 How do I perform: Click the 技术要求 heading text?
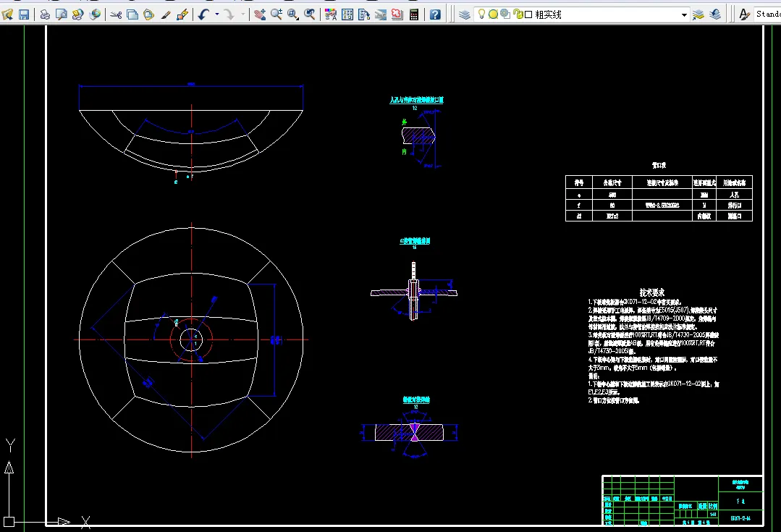pos(652,292)
